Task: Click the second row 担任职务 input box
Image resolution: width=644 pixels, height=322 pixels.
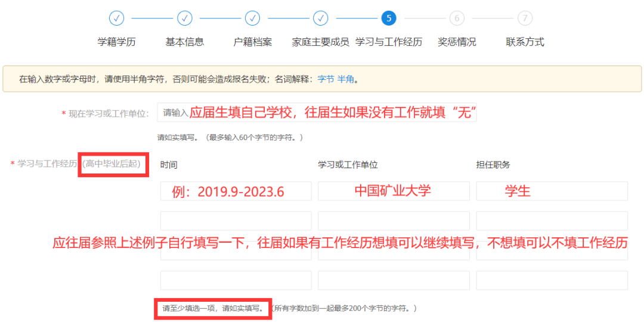Action: click(552, 221)
